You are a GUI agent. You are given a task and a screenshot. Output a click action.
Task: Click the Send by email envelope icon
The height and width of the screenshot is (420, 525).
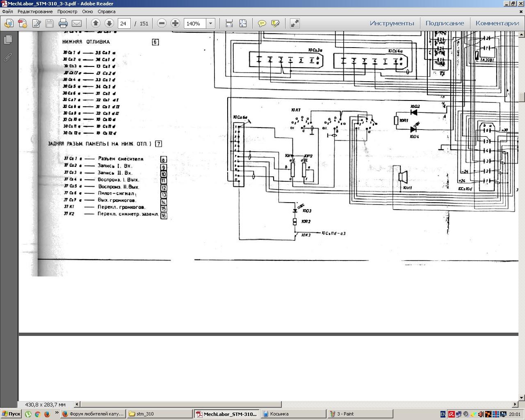coord(77,23)
